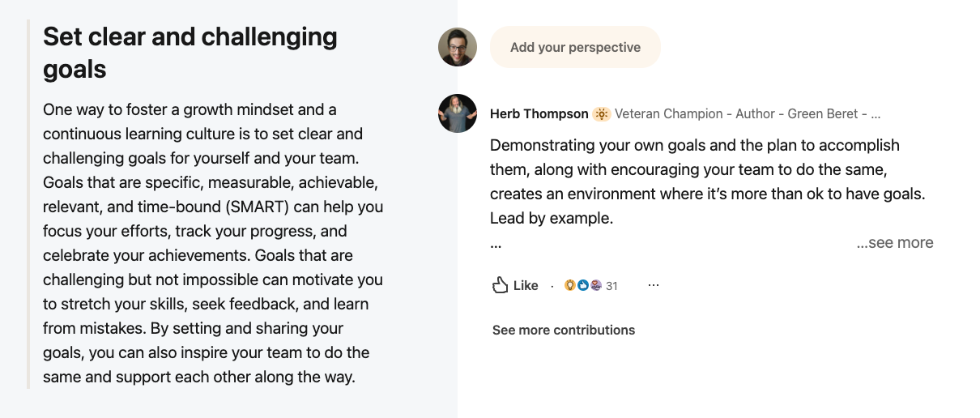Click the thumbs-up Like icon

tap(501, 285)
